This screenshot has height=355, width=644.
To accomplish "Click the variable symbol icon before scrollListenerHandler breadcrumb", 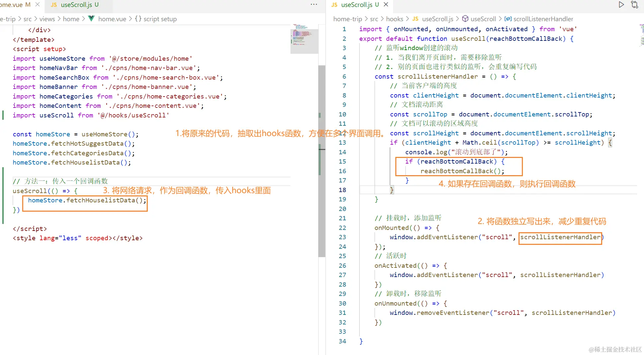I will pyautogui.click(x=508, y=19).
